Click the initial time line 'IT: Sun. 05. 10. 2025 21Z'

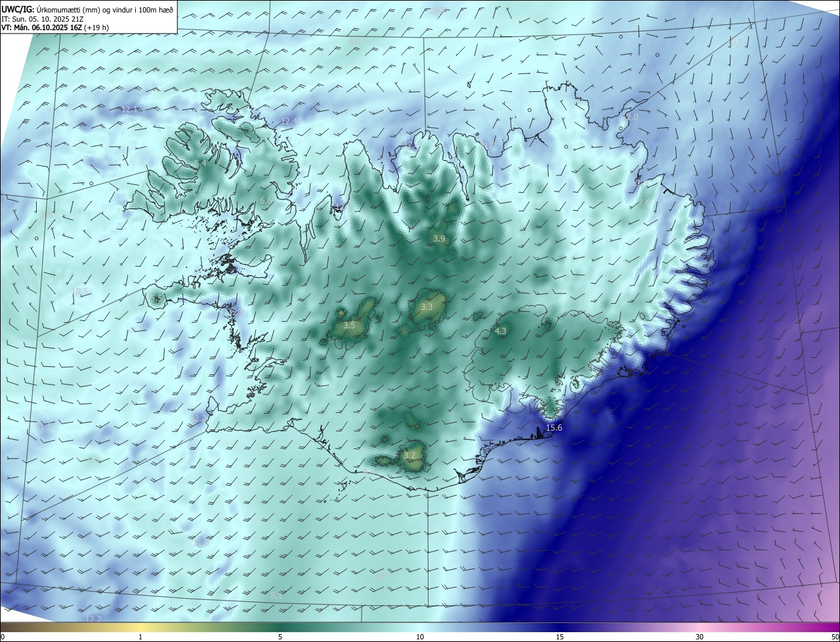tap(42, 19)
